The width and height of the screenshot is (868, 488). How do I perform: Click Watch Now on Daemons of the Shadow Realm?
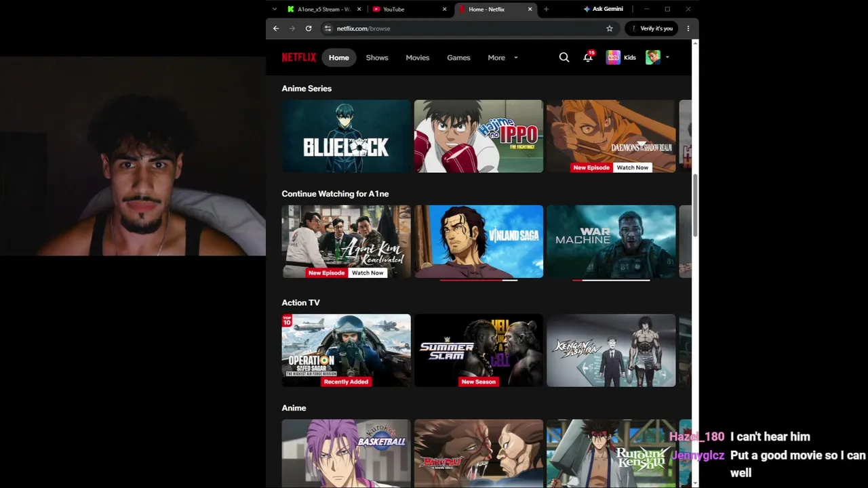click(632, 167)
